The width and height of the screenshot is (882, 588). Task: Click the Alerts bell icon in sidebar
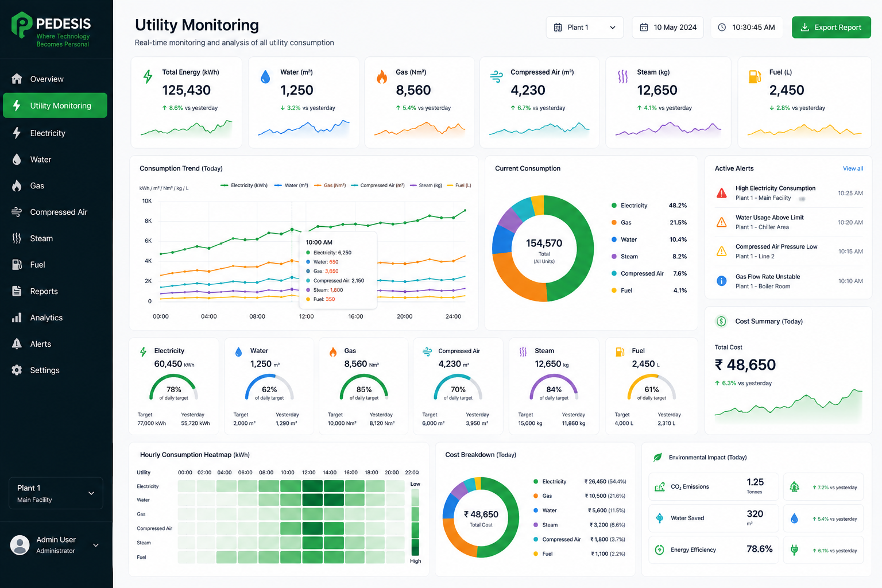click(17, 344)
